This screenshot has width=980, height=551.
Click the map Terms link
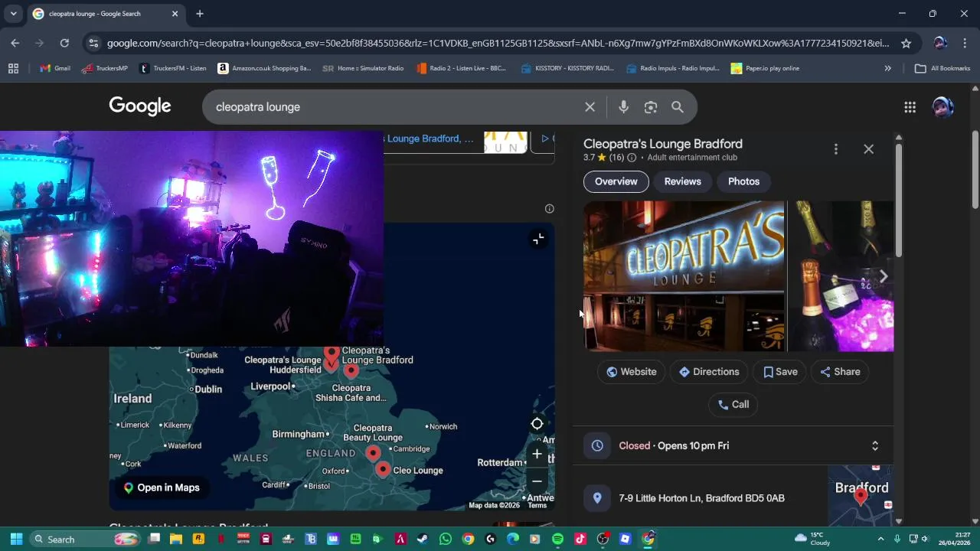(537, 505)
